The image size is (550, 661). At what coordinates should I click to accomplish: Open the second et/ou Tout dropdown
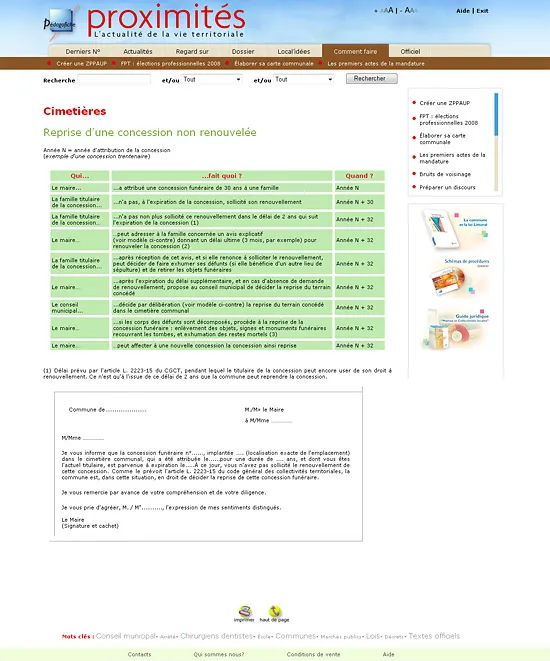click(x=303, y=79)
